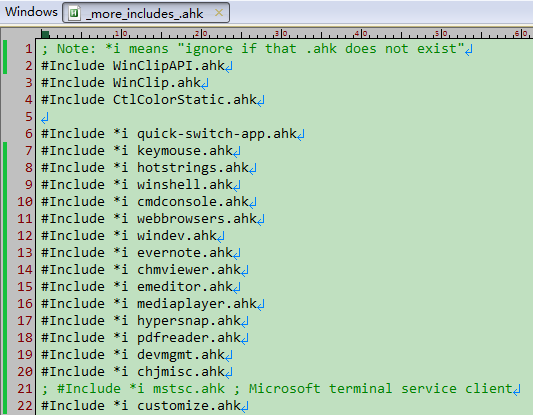Screen dimensions: 533x415
Task: Click the green cursor marker on ruler
Action: click(45, 34)
